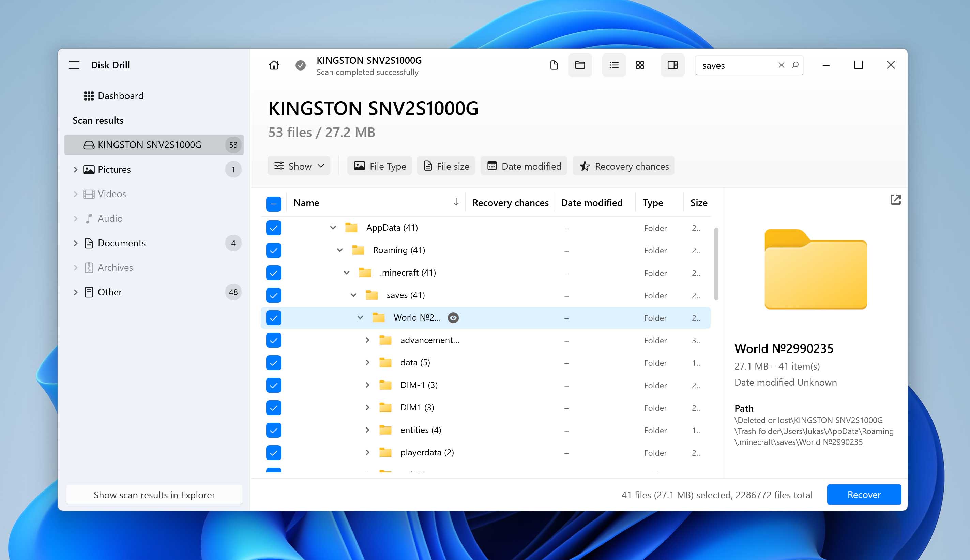Clear the saves search text
970x560 pixels.
pos(781,65)
